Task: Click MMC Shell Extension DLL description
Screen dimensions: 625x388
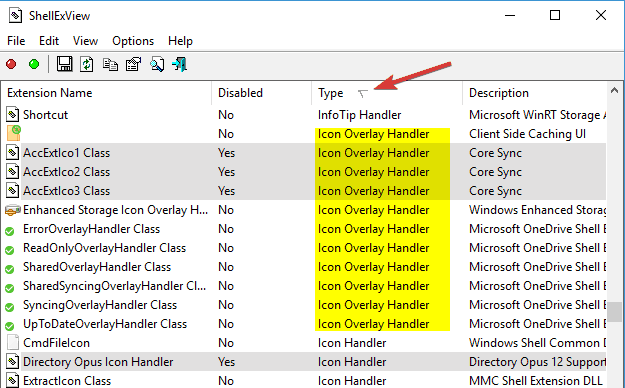Action: [536, 381]
